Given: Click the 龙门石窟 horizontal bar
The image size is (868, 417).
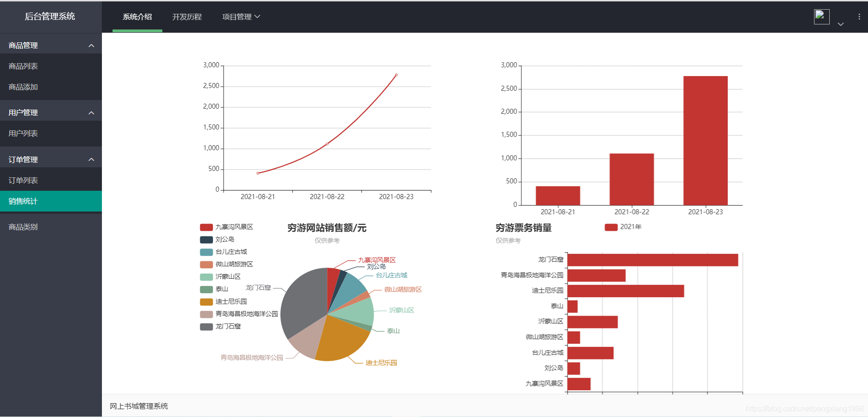Looking at the screenshot, I should 653,260.
